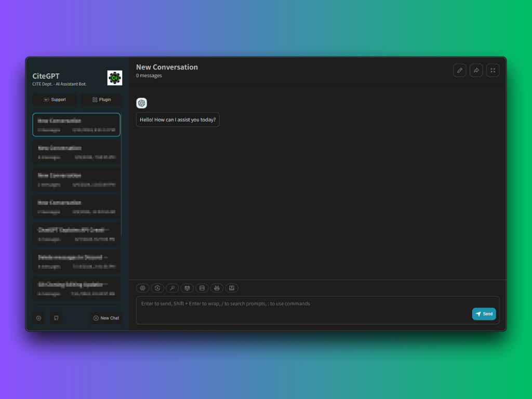
Task: Click the 'CiteGPT' sidebar title
Action: pyautogui.click(x=46, y=76)
